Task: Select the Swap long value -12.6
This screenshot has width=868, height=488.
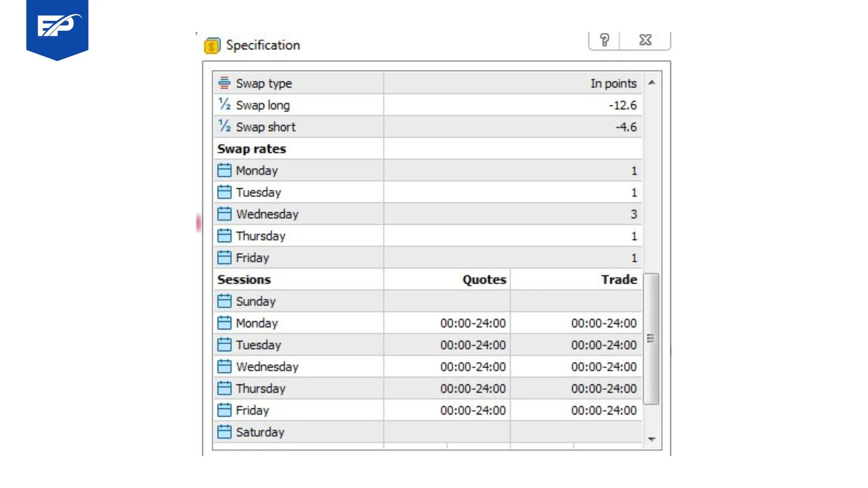Action: click(623, 105)
